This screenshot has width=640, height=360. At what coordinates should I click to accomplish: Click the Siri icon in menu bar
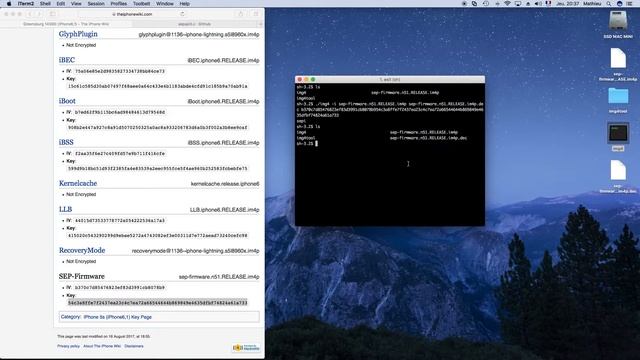pos(619,4)
